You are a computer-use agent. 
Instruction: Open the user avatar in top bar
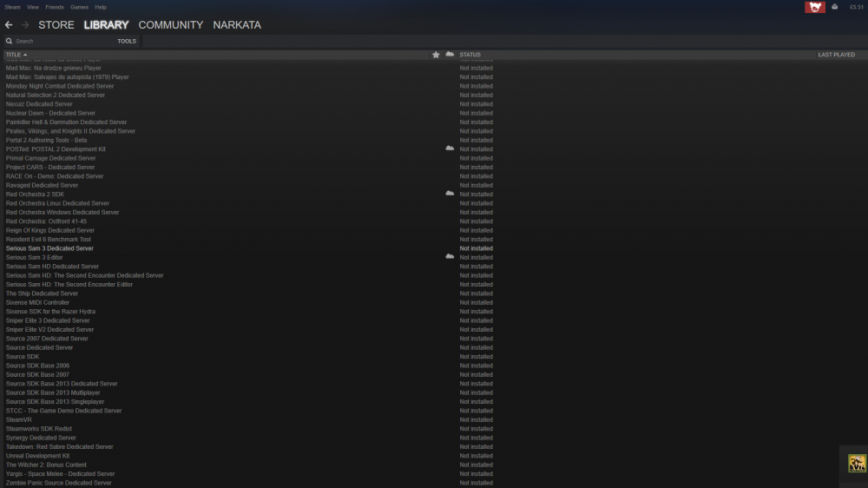click(x=815, y=7)
